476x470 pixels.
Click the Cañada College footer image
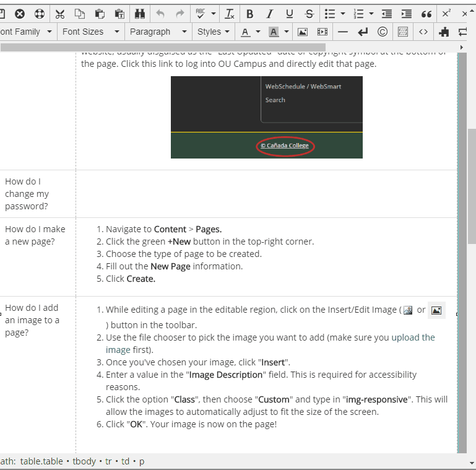coord(267,117)
